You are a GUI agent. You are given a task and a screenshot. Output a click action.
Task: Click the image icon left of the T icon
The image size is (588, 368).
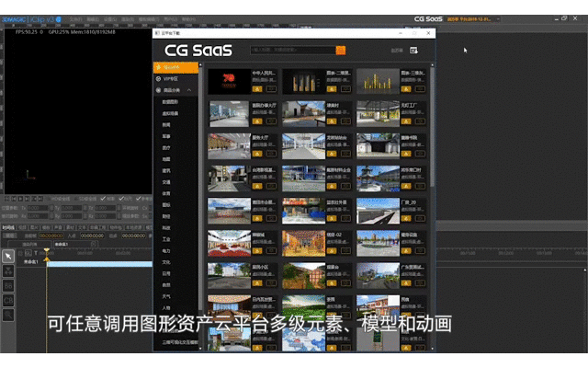coord(28,253)
